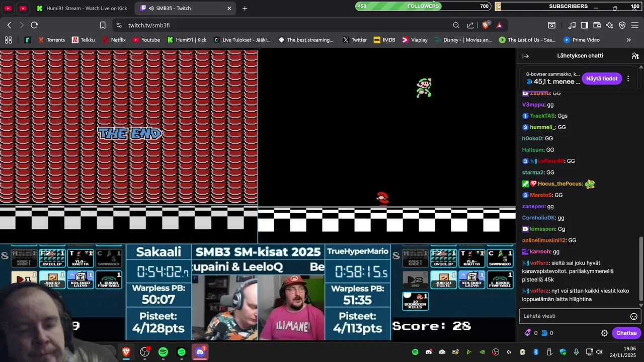Click the address bar URL twitch.tv/smb3fi

coord(148,25)
